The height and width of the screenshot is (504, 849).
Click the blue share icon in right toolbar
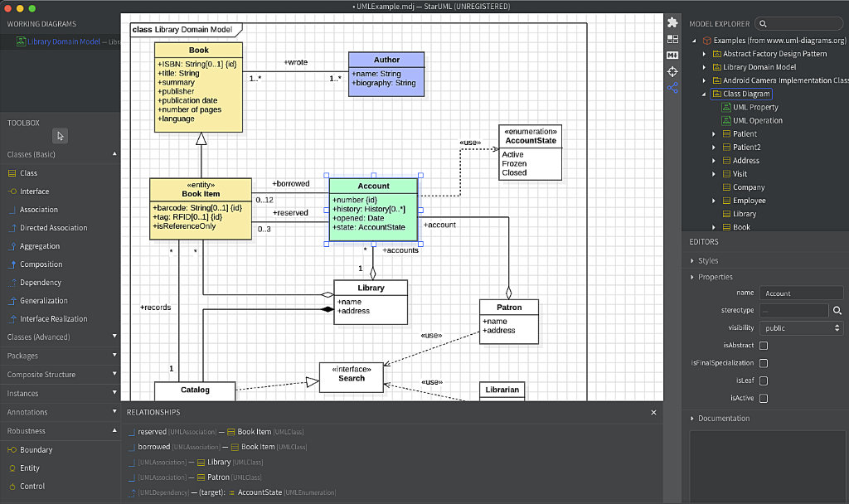pos(672,87)
